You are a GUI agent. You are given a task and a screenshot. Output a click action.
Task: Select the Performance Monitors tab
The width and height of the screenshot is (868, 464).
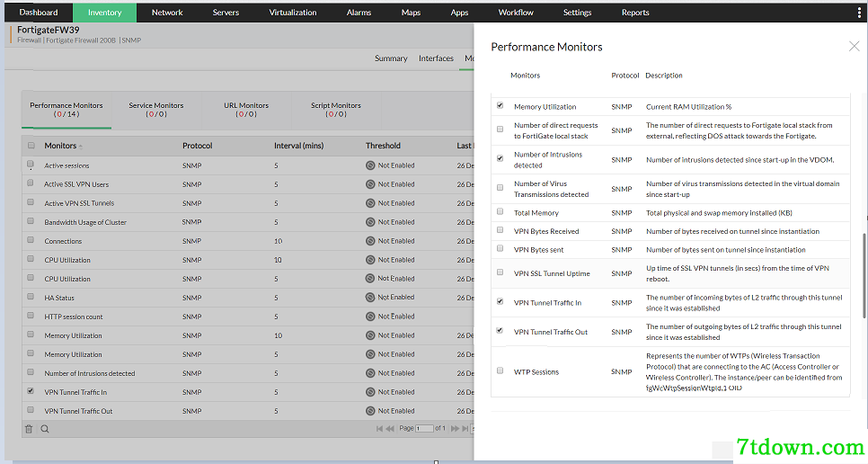[66, 110]
